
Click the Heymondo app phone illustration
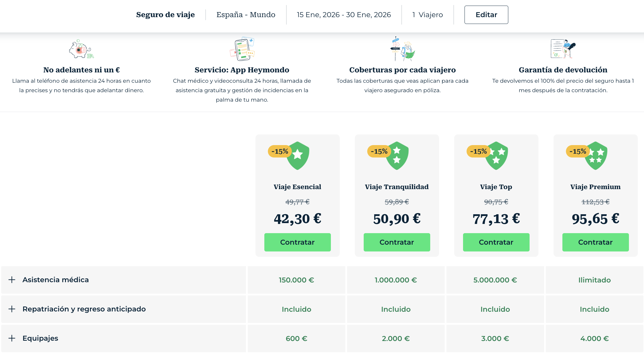coord(242,49)
